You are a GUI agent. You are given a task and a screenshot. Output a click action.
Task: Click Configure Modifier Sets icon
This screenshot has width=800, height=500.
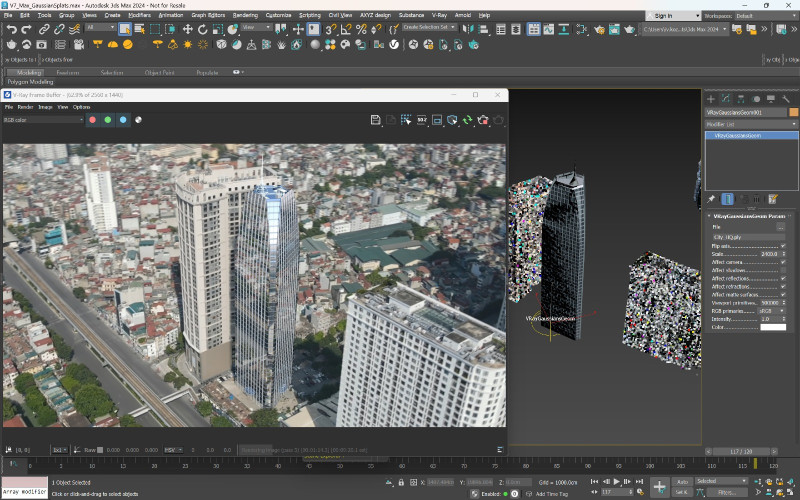click(773, 199)
